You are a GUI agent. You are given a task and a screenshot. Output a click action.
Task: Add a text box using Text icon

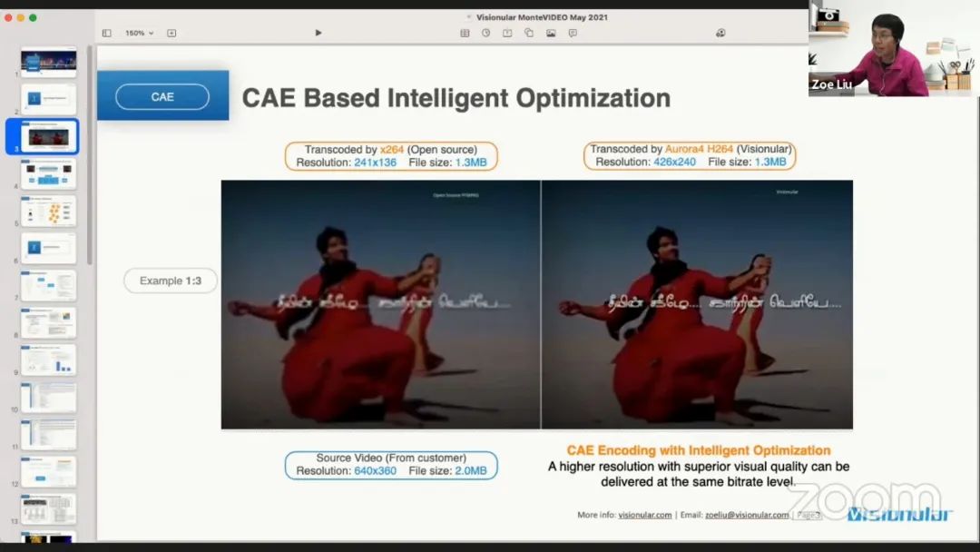pyautogui.click(x=507, y=33)
